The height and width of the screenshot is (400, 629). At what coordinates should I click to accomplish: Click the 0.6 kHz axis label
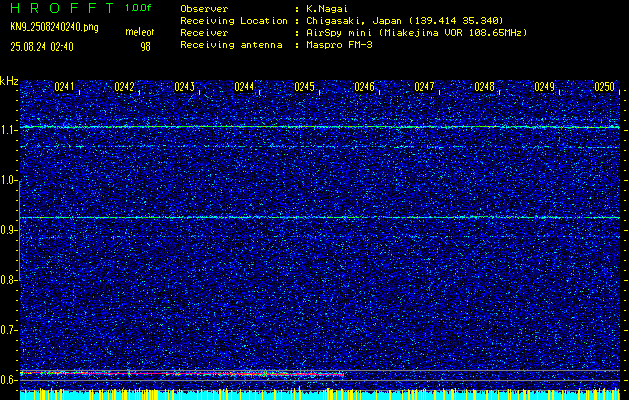7,380
